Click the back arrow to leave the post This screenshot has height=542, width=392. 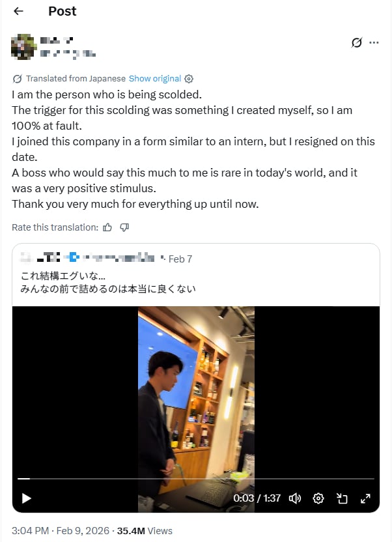(x=18, y=11)
